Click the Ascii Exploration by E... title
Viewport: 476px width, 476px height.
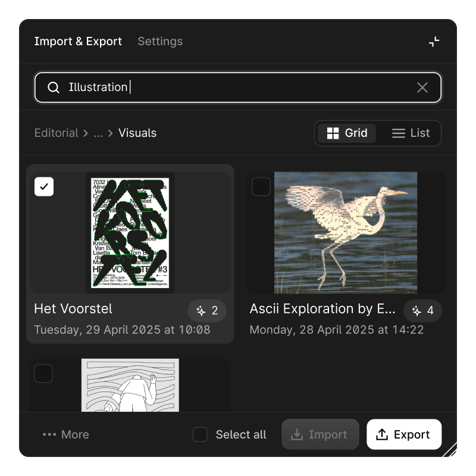click(x=322, y=309)
